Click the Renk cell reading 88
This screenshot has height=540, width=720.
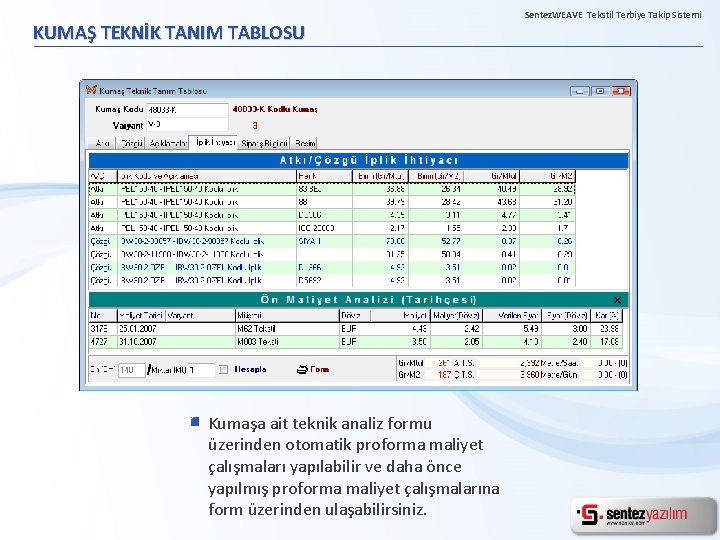(324, 202)
